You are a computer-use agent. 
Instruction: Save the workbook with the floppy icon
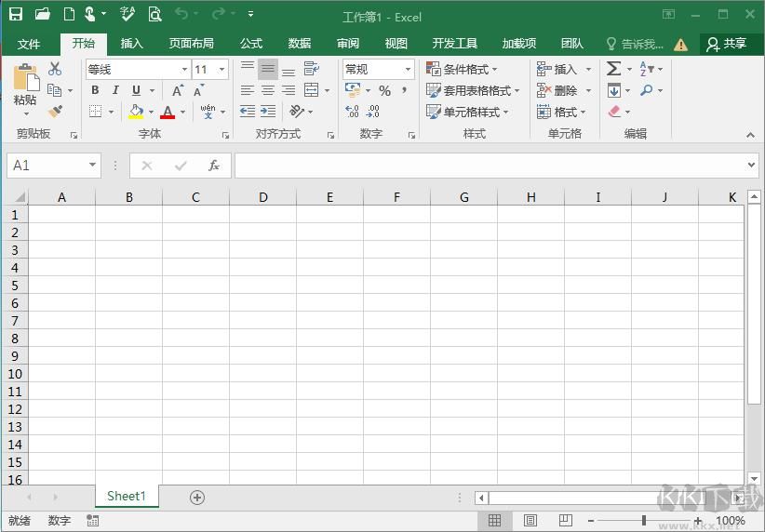click(16, 14)
